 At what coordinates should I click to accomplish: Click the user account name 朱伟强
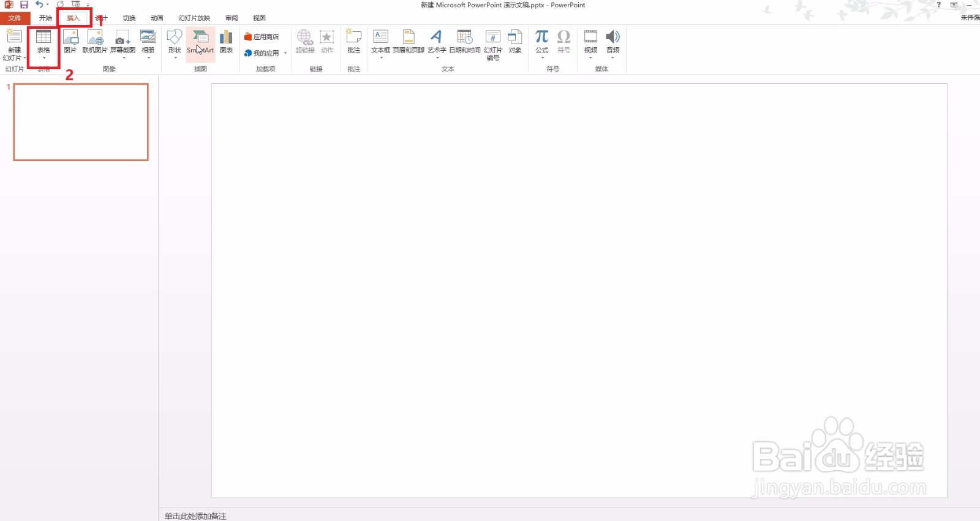coord(970,18)
